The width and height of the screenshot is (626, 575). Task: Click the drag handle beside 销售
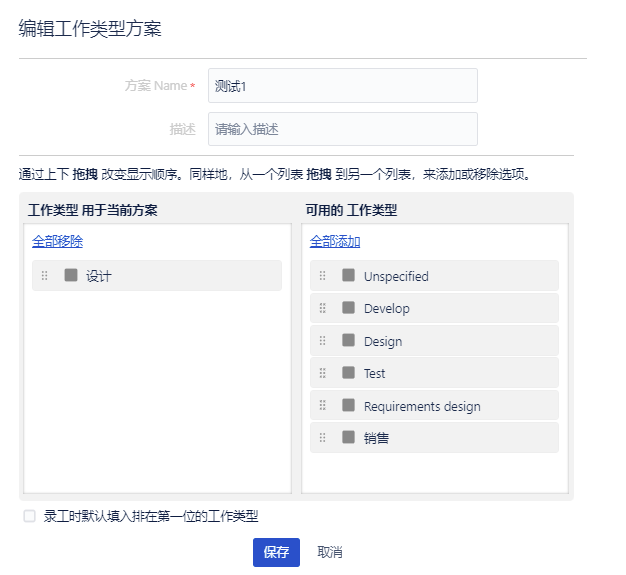[322, 438]
